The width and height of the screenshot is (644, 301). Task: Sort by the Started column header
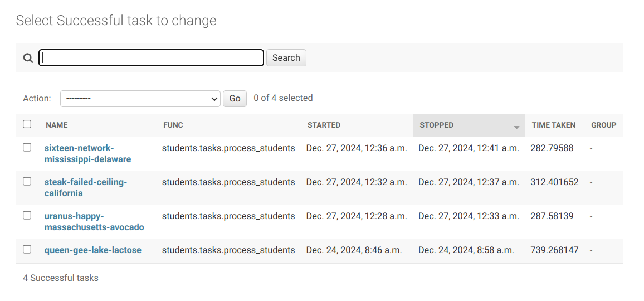pos(324,125)
